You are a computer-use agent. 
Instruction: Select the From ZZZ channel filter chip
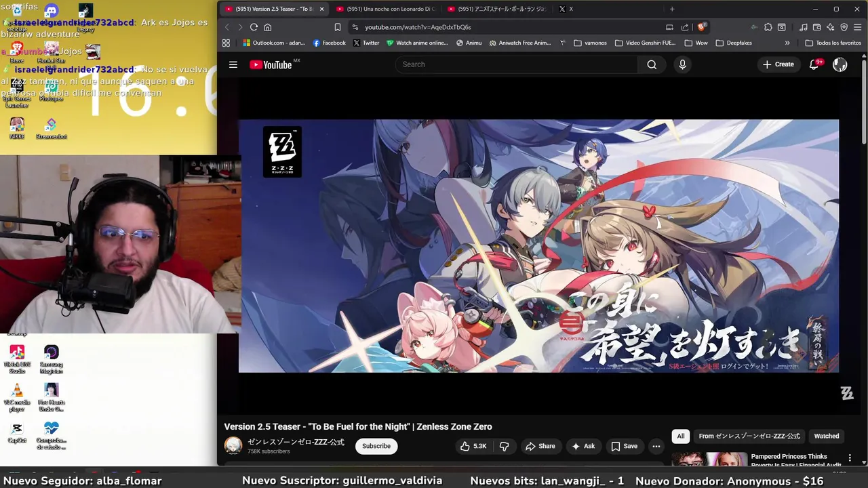click(x=749, y=436)
